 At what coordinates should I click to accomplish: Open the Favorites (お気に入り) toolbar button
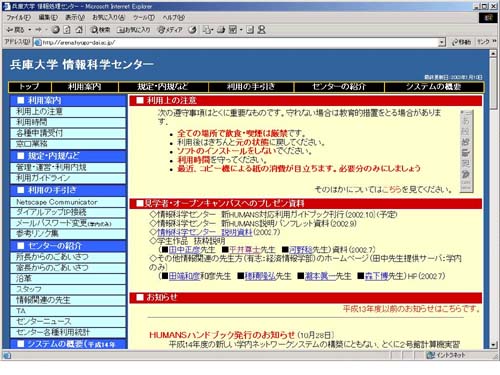(x=133, y=30)
